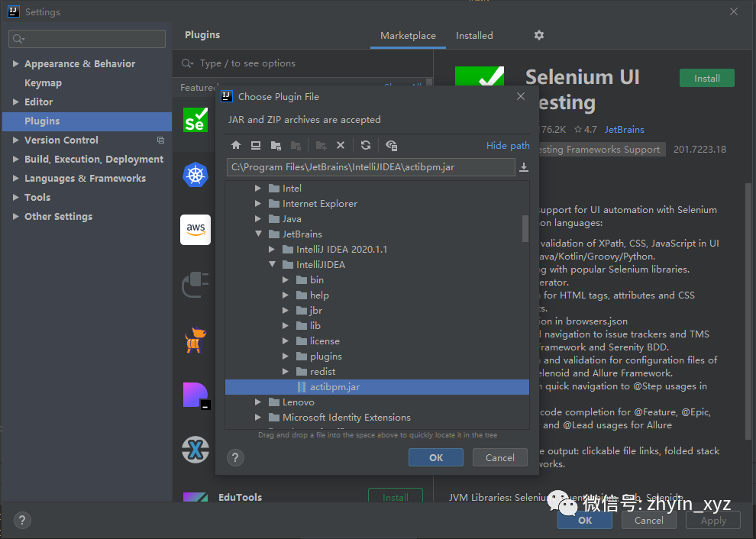This screenshot has width=756, height=539.
Task: Select Plugins in settings sidebar
Action: click(87, 121)
